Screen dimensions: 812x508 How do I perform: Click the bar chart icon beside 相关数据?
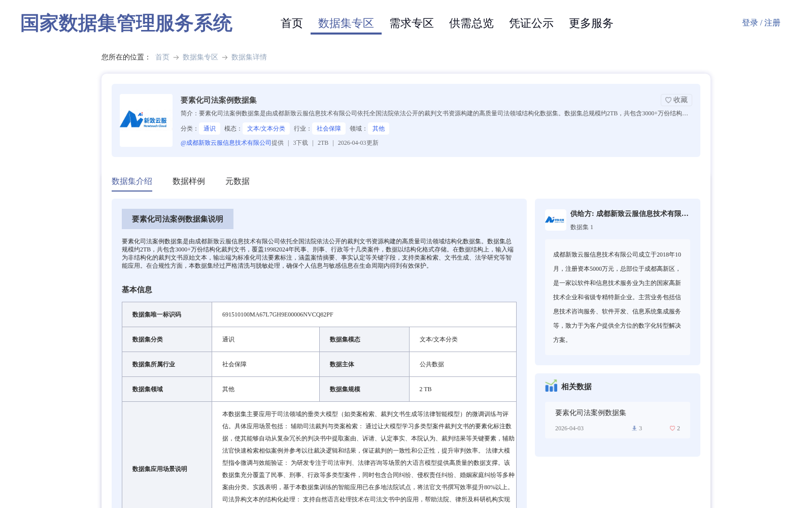click(551, 387)
